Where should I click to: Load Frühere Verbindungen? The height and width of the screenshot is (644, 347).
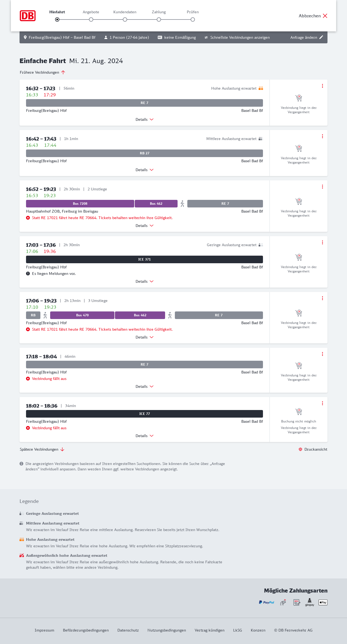43,72
